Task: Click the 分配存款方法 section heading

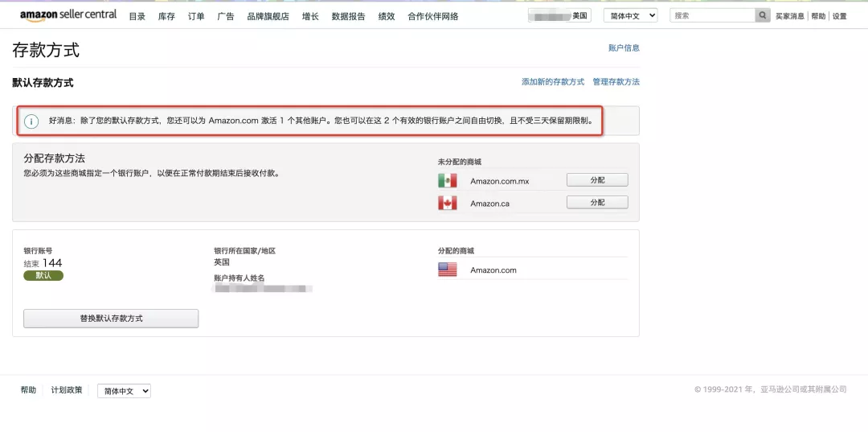Action: (x=55, y=158)
